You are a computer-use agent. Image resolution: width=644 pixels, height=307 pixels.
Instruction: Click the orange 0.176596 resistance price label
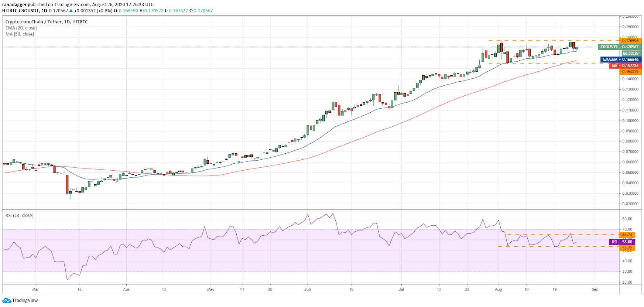pyautogui.click(x=630, y=41)
